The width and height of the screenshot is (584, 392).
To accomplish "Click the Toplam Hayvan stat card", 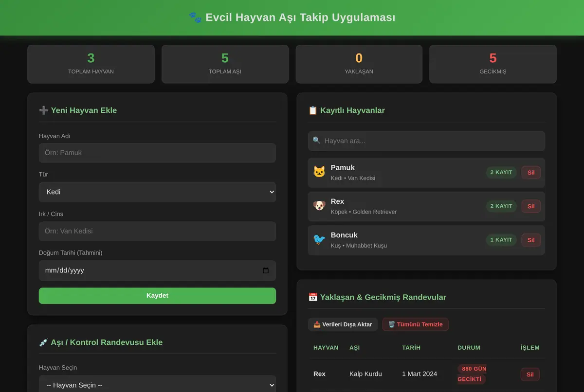I will (91, 64).
